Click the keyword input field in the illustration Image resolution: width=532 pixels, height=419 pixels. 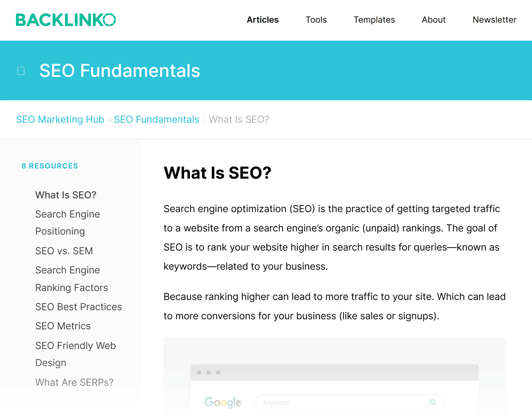338,402
